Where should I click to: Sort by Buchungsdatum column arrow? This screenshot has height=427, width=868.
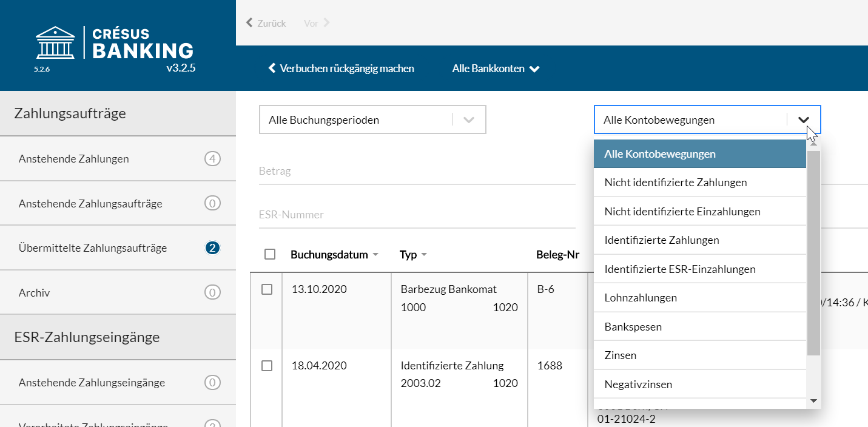pos(375,255)
